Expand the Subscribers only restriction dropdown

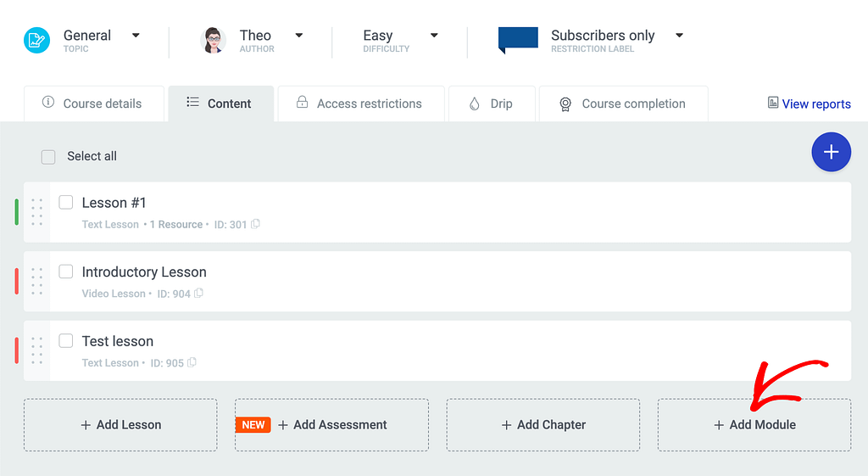(679, 36)
